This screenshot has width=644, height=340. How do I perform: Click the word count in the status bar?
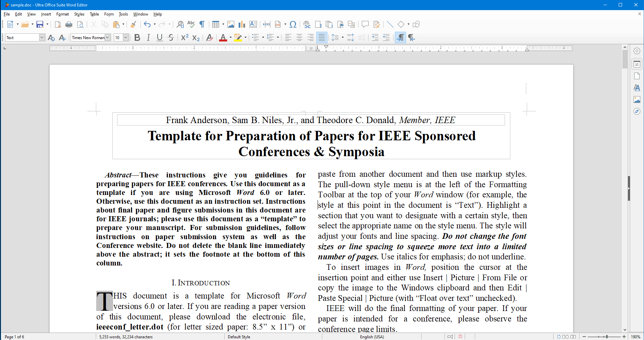click(126, 337)
